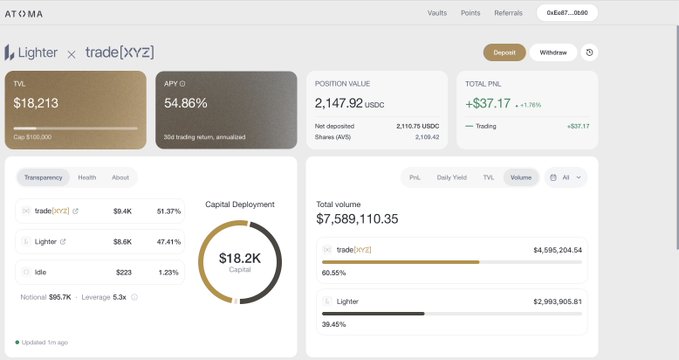Viewport: 679px width, 360px height.
Task: Click the Idle row icon
Action: 26,272
